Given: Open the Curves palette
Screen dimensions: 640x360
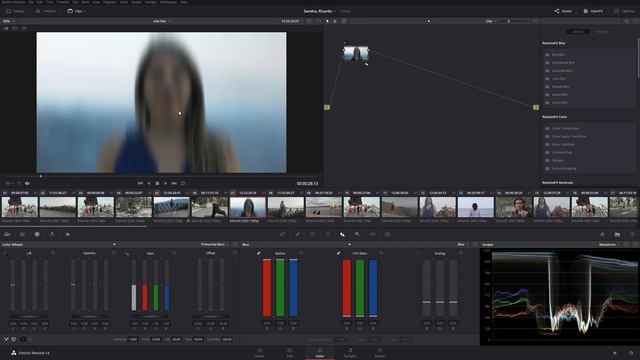Looking at the screenshot, I should (282, 235).
